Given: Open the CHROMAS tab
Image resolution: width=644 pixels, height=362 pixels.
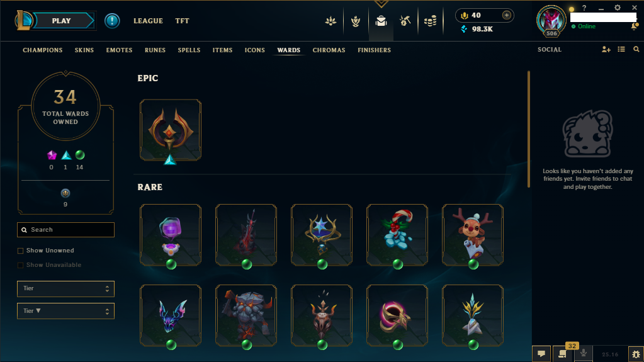Looking at the screenshot, I should pos(329,50).
